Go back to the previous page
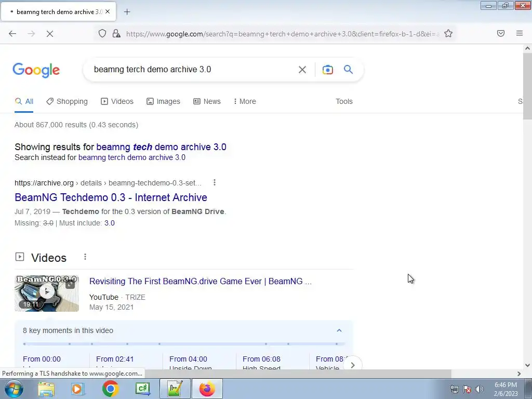Screen dimensions: 532x399 (12, 34)
